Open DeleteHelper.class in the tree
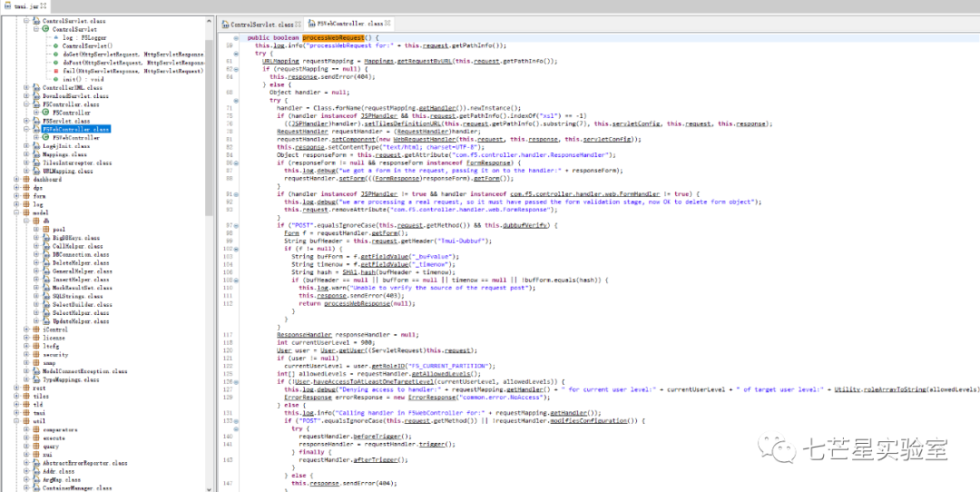Image resolution: width=980 pixels, height=492 pixels. [x=82, y=262]
